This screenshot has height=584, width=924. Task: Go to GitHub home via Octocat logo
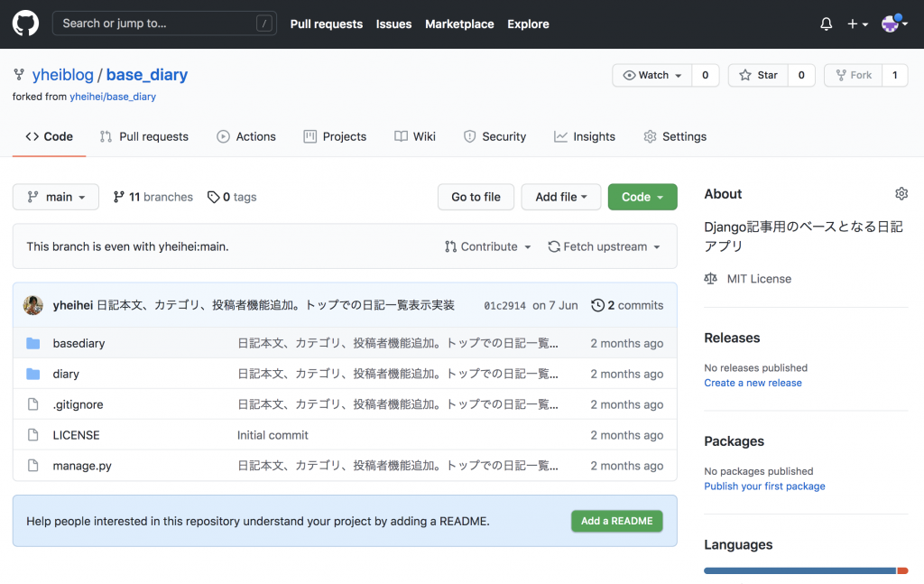pos(25,23)
